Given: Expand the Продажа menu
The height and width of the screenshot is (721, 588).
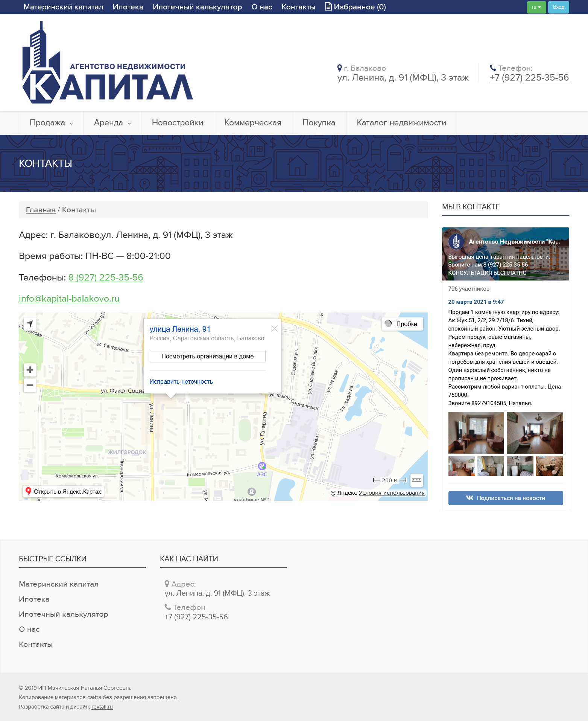Looking at the screenshot, I should 51,123.
